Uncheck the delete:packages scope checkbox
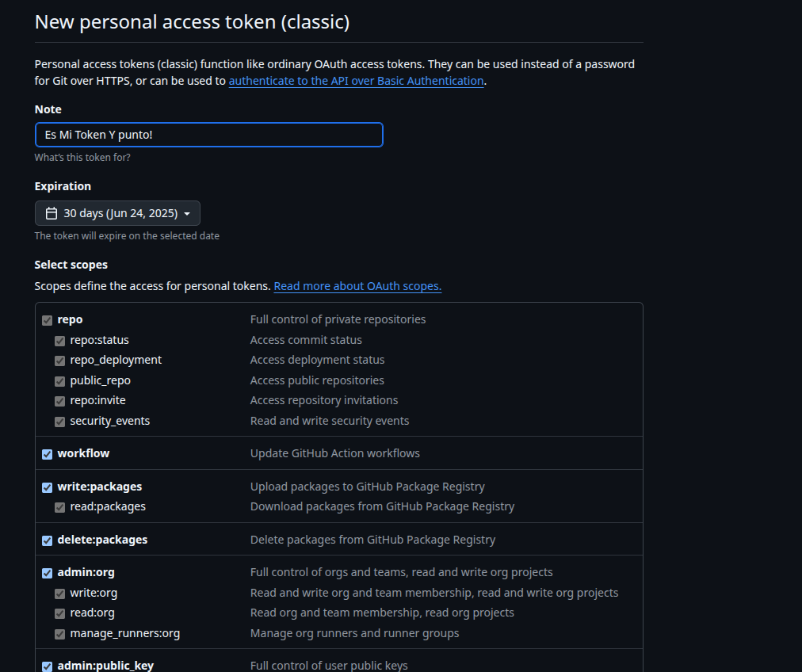The height and width of the screenshot is (672, 802). (x=48, y=540)
